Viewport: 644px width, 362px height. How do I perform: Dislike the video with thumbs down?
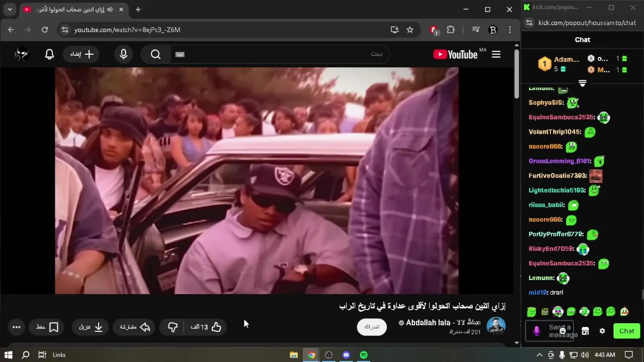173,327
